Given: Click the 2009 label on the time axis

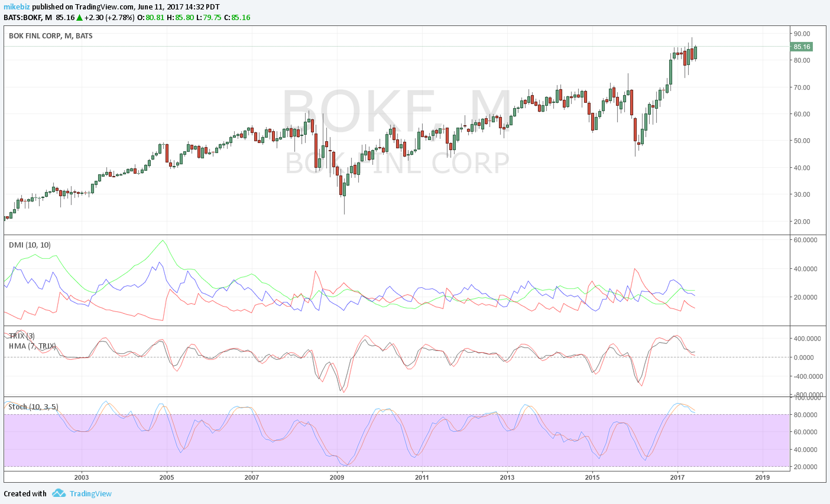Looking at the screenshot, I should click(x=337, y=477).
